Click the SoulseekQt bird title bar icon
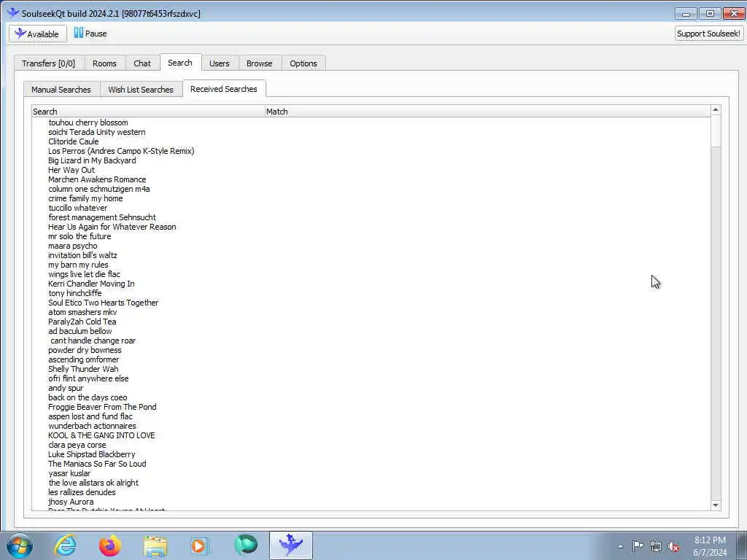Screen dimensions: 747x560 click(x=13, y=13)
